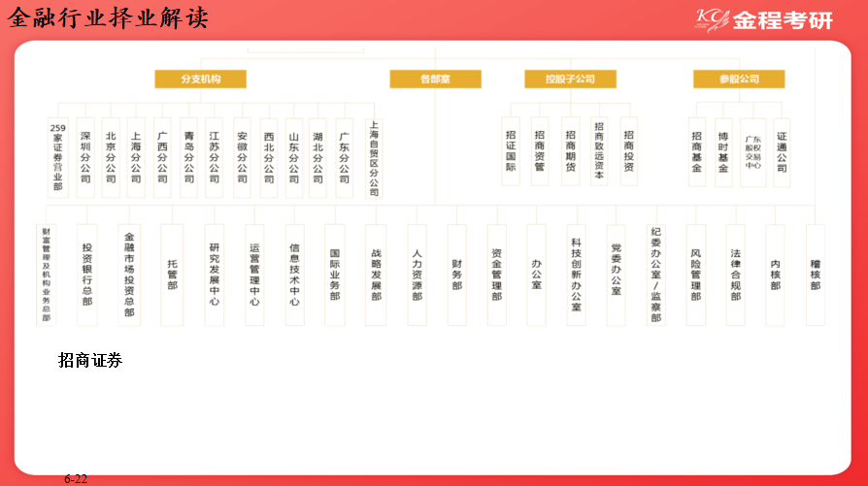The width and height of the screenshot is (868, 486).
Task: Click the 广西分公司 box
Action: point(162,157)
